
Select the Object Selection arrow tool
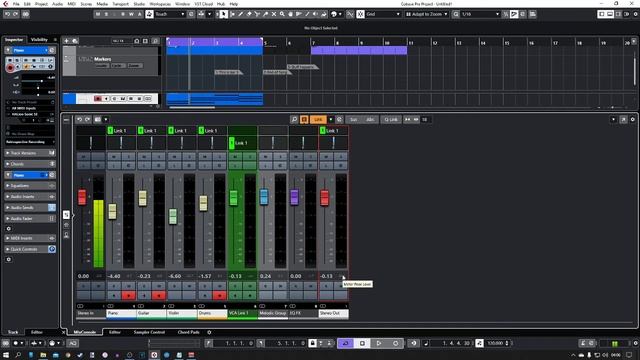tap(224, 14)
